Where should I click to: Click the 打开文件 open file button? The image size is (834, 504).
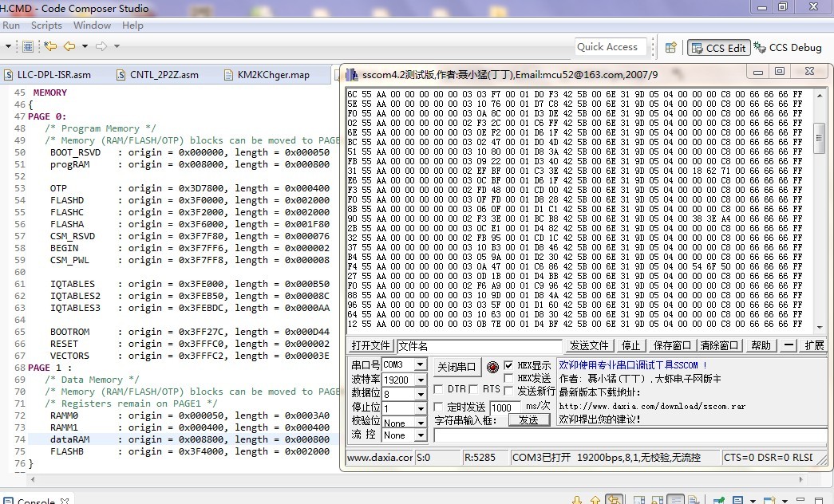[371, 345]
